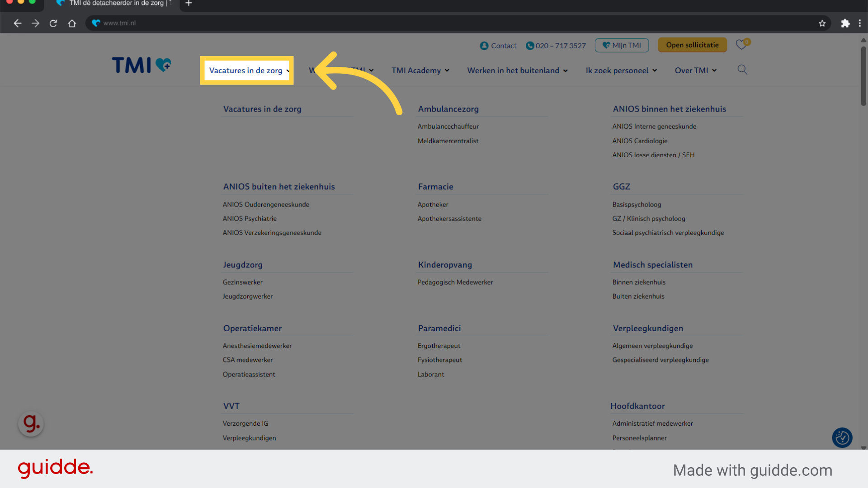Screen dimensions: 868x488
Task: Choose Pedagogisch Medewerker
Action: point(455,282)
